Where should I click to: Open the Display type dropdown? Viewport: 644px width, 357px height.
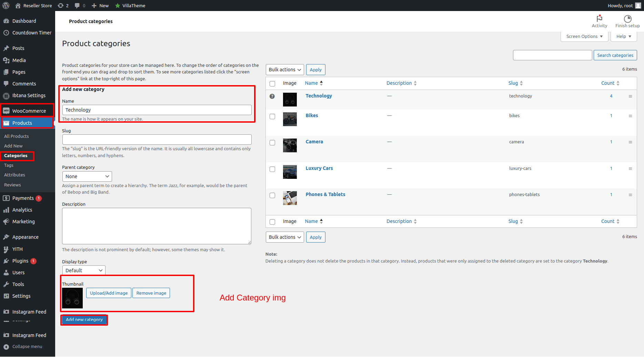point(84,271)
